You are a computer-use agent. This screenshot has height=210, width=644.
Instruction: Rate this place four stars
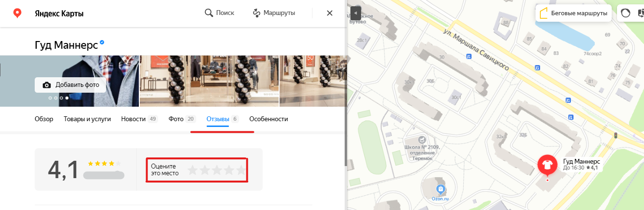point(228,170)
